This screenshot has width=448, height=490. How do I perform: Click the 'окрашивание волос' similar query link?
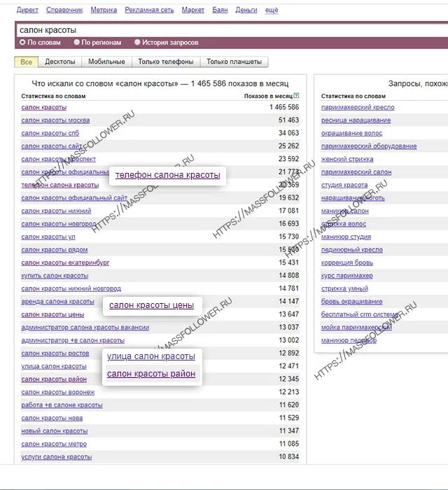(351, 133)
